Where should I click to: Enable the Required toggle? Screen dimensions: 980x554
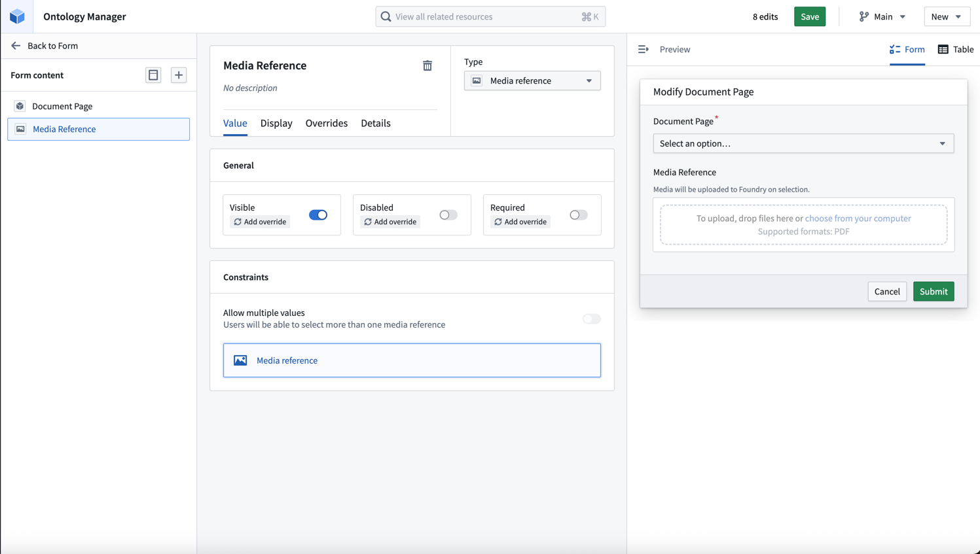578,215
